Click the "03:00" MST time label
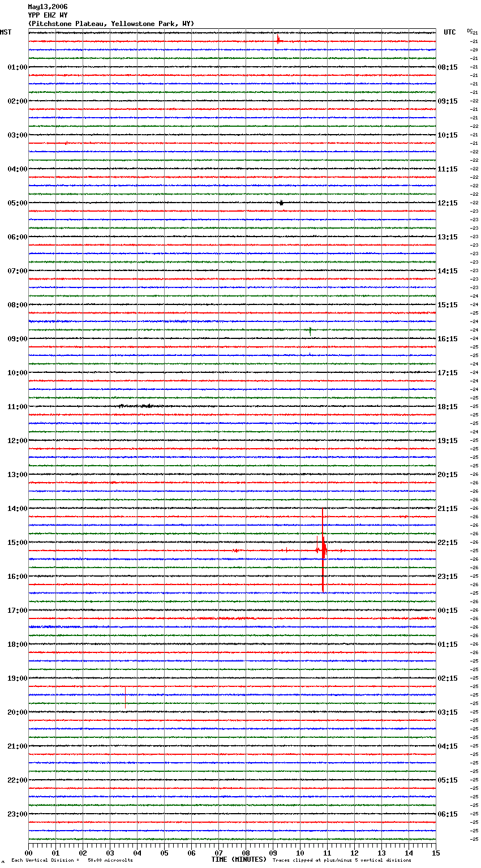This screenshot has width=481, height=868. click(17, 135)
